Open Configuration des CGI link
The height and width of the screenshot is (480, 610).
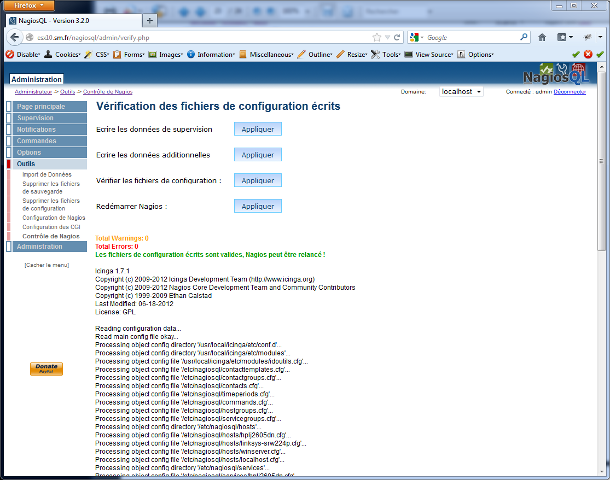[51, 227]
